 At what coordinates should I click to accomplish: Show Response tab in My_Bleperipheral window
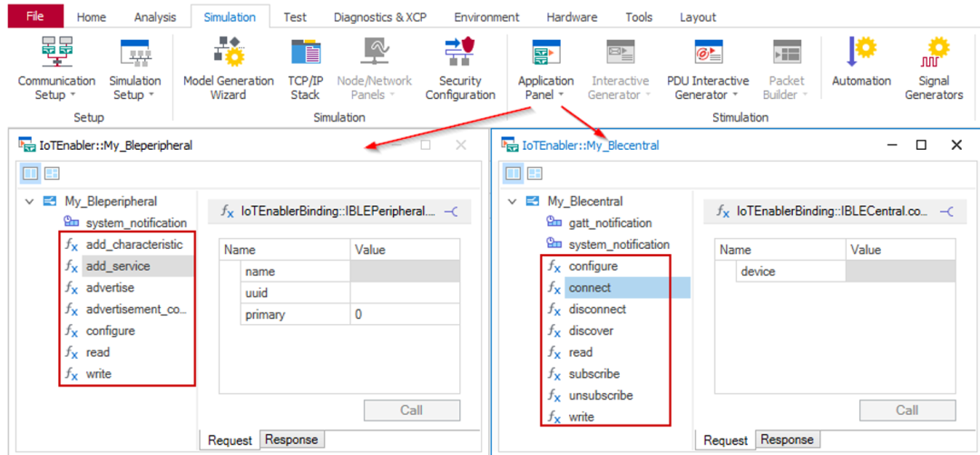(x=291, y=440)
